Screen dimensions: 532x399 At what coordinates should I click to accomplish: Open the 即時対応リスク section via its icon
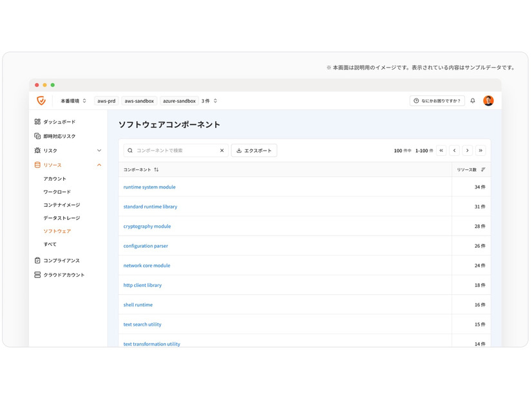coord(37,136)
